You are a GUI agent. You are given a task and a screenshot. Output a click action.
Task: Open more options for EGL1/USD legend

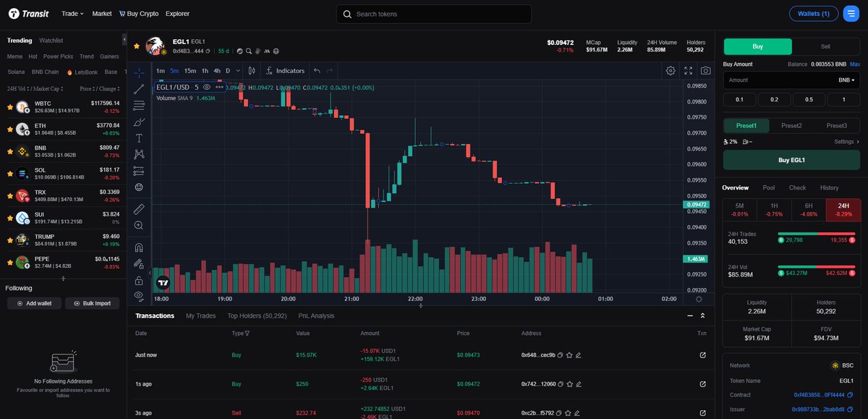coord(219,87)
